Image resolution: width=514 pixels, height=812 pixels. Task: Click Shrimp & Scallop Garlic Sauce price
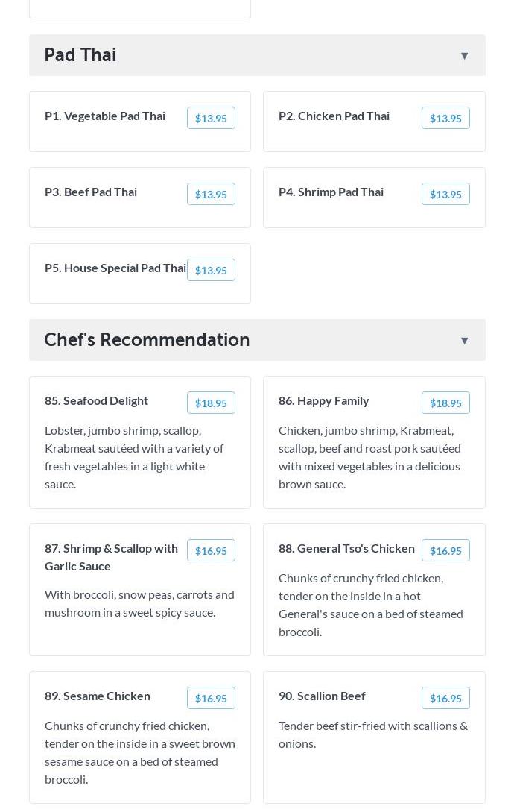click(x=211, y=550)
